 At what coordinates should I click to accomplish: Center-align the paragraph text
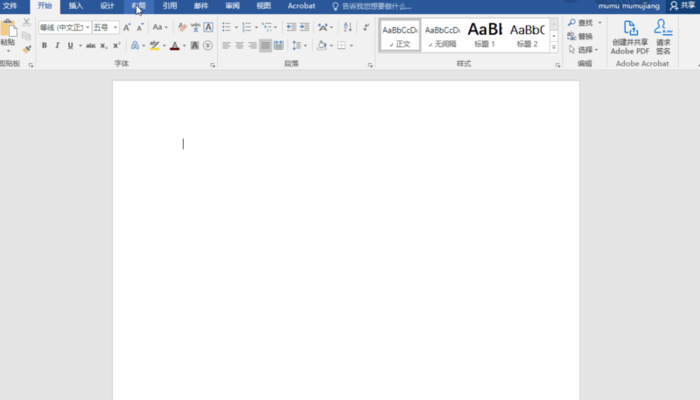tap(239, 45)
